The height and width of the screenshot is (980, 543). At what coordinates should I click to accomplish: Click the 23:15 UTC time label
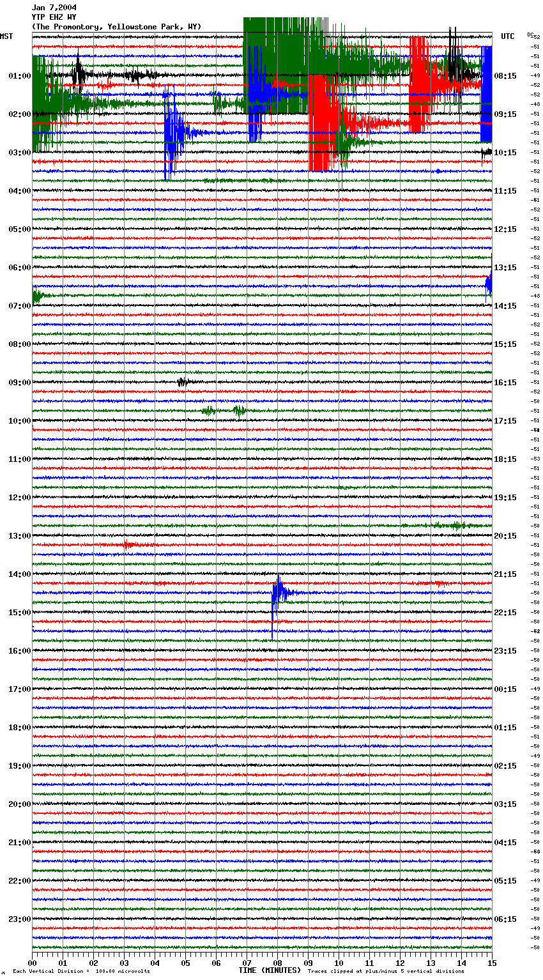click(x=505, y=651)
